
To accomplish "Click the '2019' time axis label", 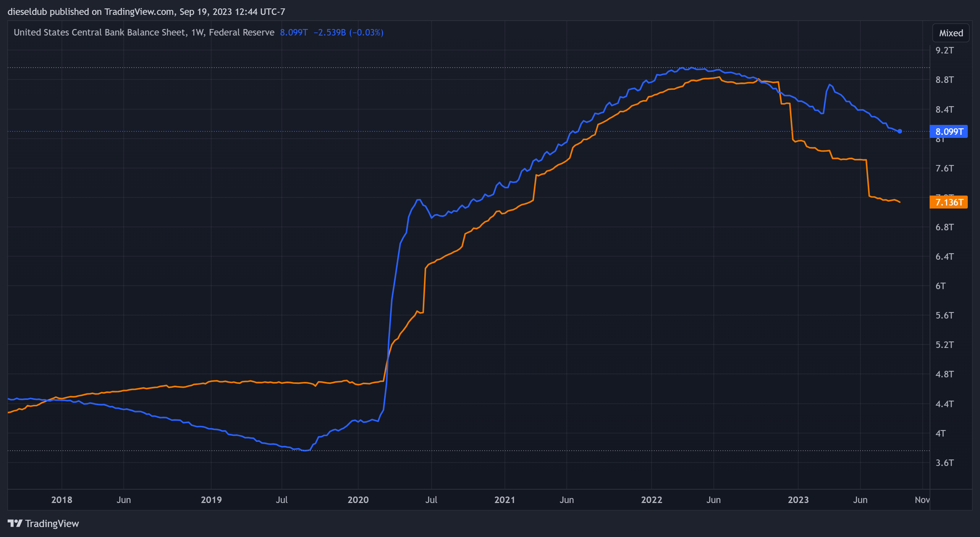I will (x=211, y=500).
